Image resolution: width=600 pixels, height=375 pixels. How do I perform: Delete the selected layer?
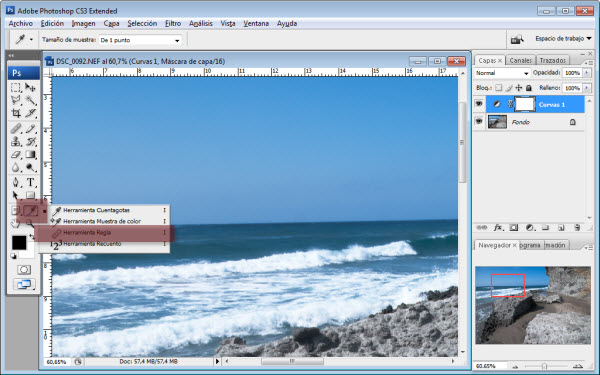click(577, 228)
